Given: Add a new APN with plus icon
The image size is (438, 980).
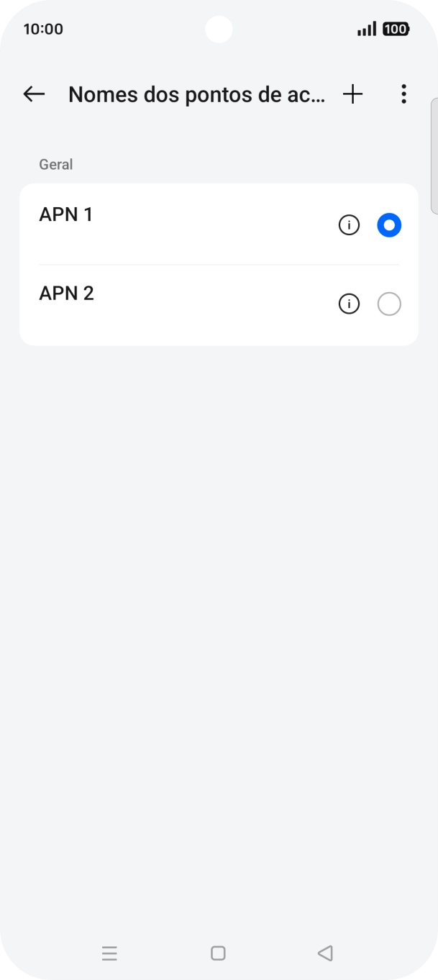Looking at the screenshot, I should (352, 94).
